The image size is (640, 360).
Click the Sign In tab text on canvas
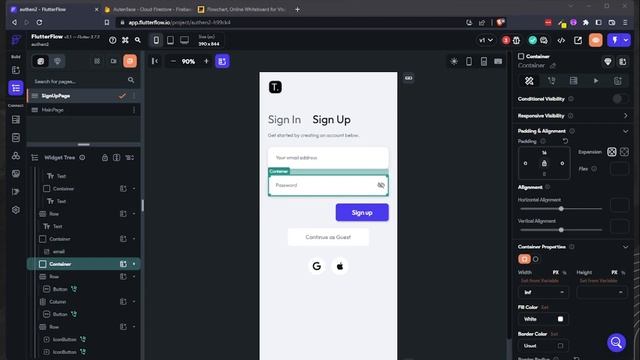[x=284, y=120]
